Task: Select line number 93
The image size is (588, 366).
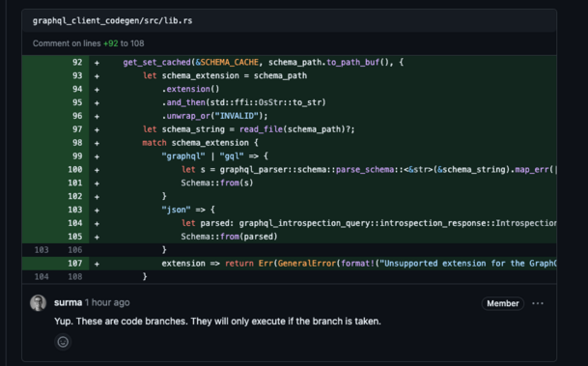Action: point(77,75)
